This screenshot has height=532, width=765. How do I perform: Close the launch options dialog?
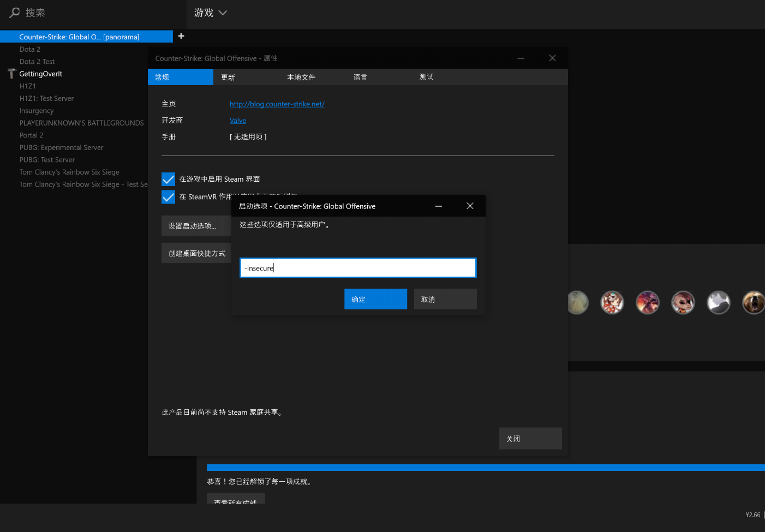[470, 206]
